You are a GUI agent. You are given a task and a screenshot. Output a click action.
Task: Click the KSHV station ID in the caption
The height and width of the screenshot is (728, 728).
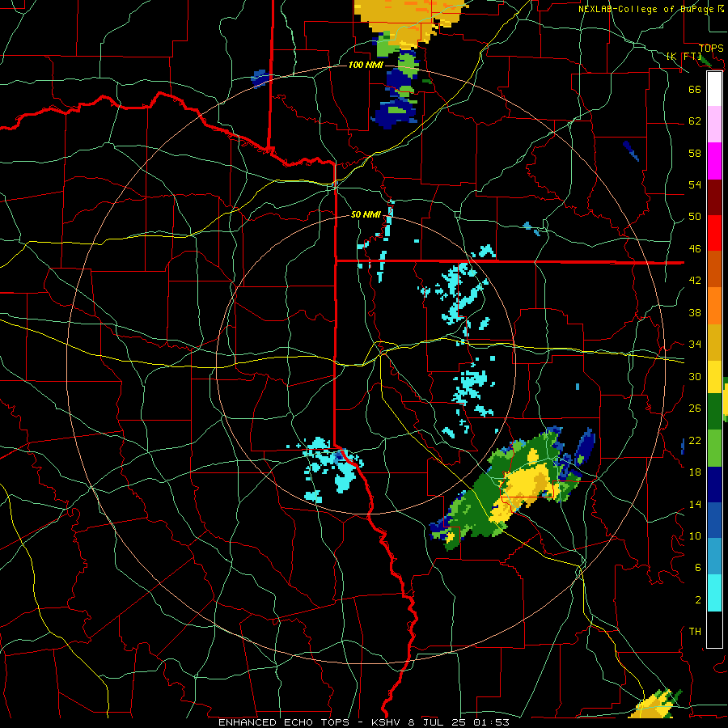[387, 722]
